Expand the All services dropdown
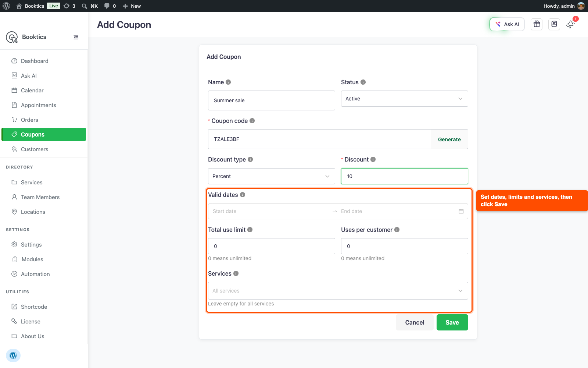This screenshot has height=368, width=588. 338,291
